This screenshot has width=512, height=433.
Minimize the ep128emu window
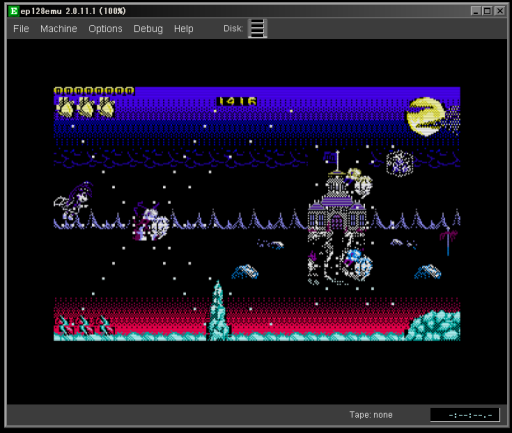476,11
